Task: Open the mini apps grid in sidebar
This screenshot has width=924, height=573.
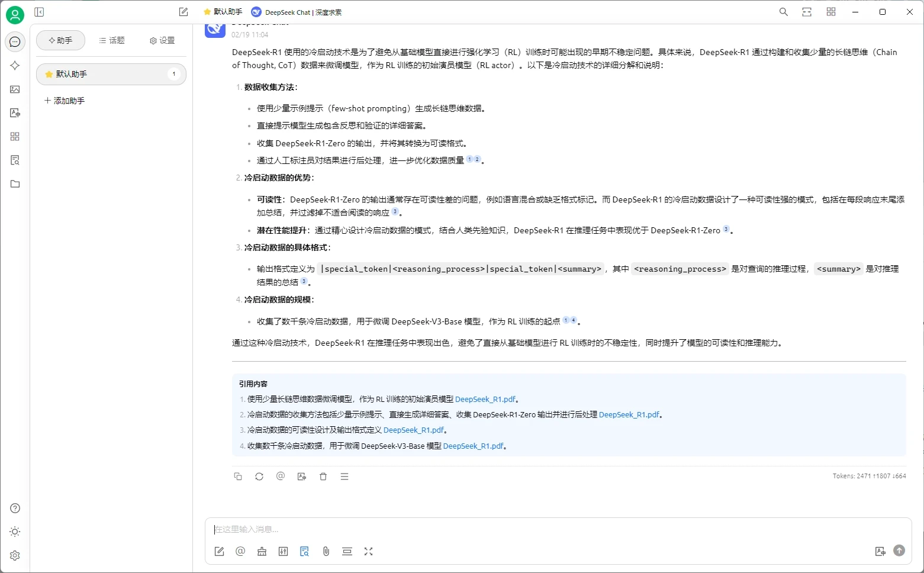Action: click(15, 137)
